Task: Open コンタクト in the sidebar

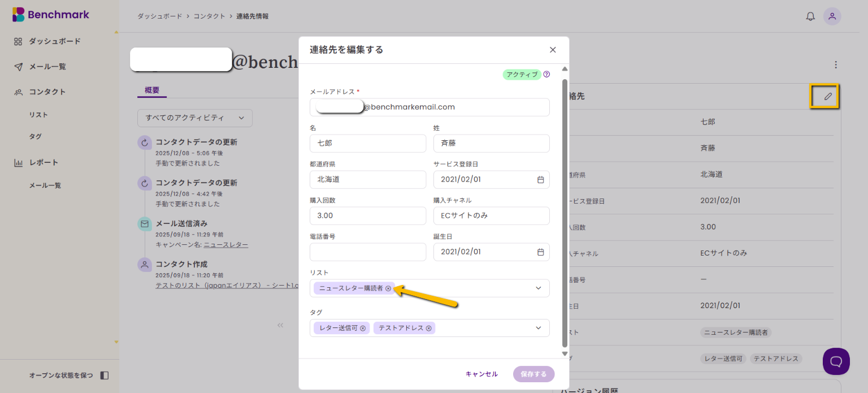Action: click(47, 92)
